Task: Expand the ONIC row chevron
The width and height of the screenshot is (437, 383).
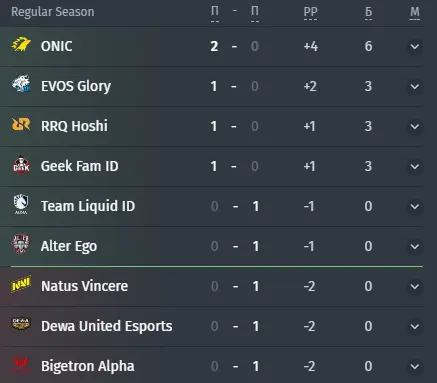Action: pos(415,46)
